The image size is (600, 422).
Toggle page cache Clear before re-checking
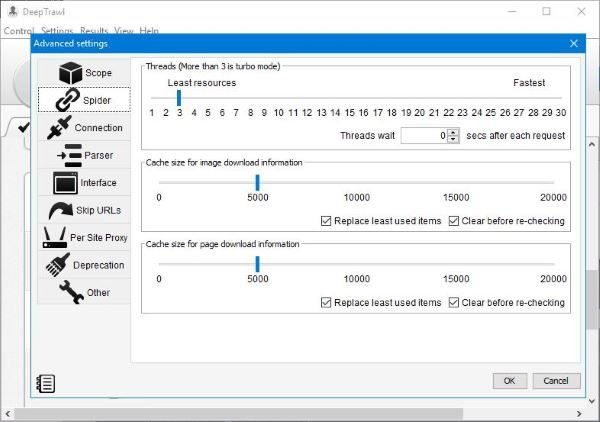[x=453, y=303]
